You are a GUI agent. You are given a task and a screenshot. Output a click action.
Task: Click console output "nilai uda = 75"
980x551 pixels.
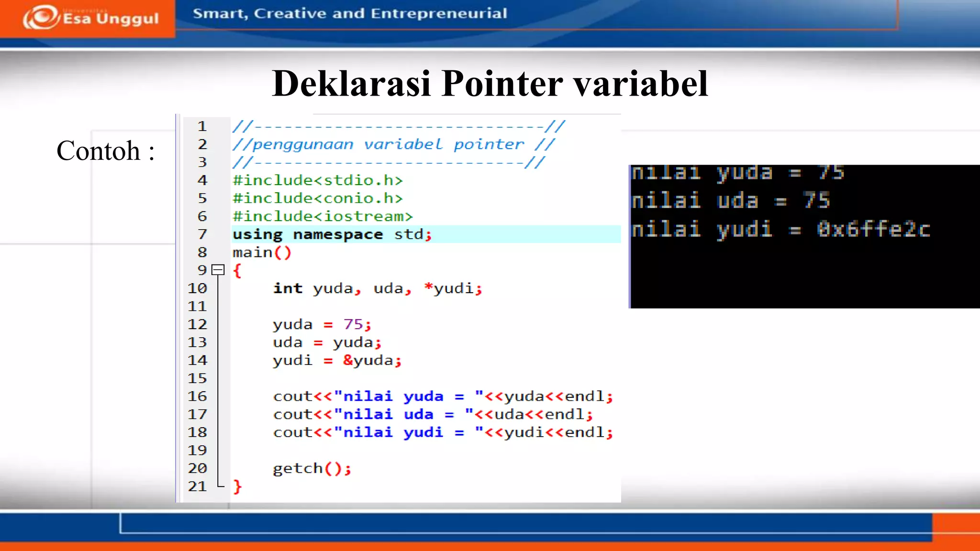(731, 200)
